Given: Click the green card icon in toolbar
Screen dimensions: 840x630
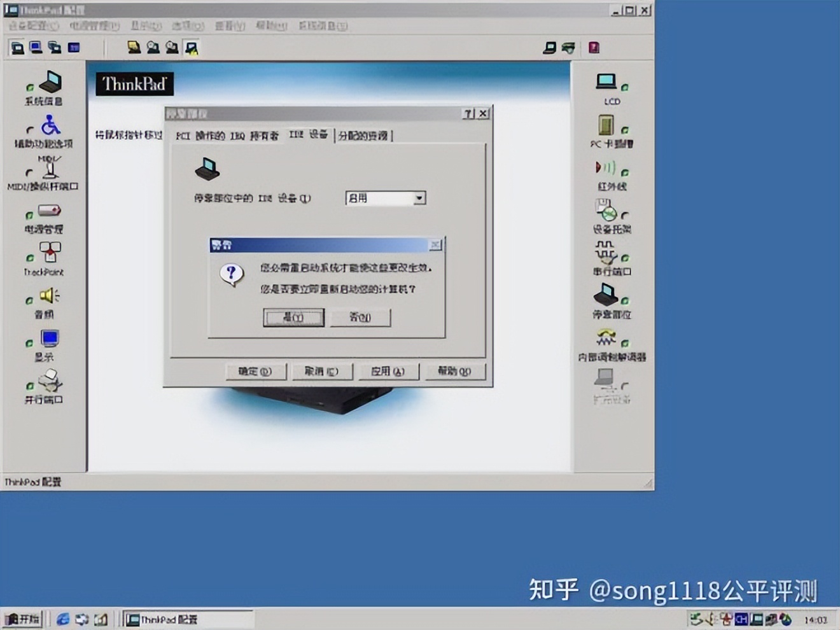Looking at the screenshot, I should pyautogui.click(x=568, y=48).
